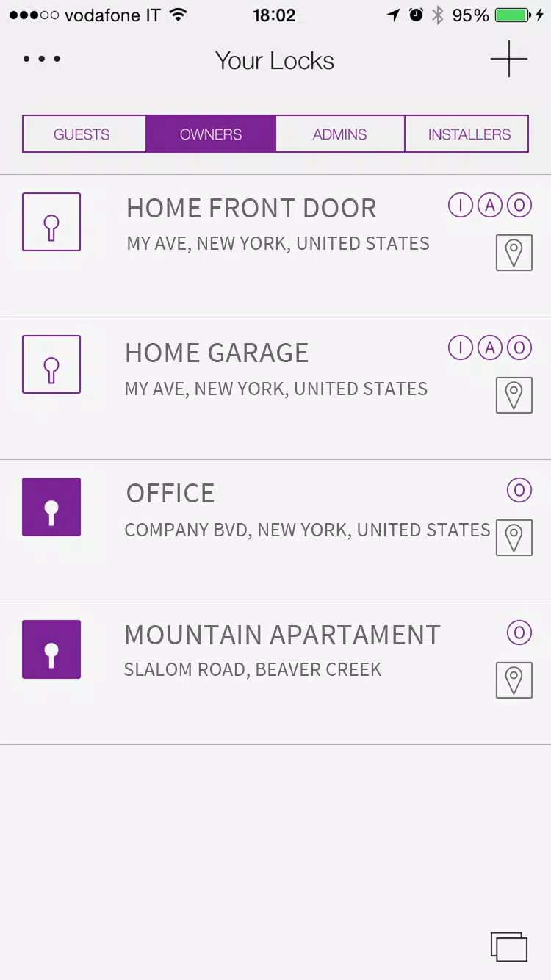This screenshot has height=980, width=551.
Task: Open the three-dots more menu
Action: tap(41, 59)
